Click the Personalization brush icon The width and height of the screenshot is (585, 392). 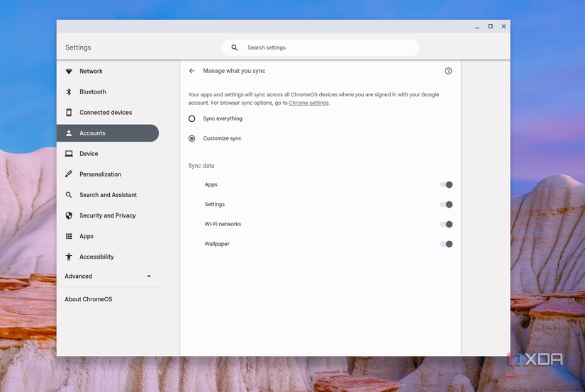pos(69,174)
